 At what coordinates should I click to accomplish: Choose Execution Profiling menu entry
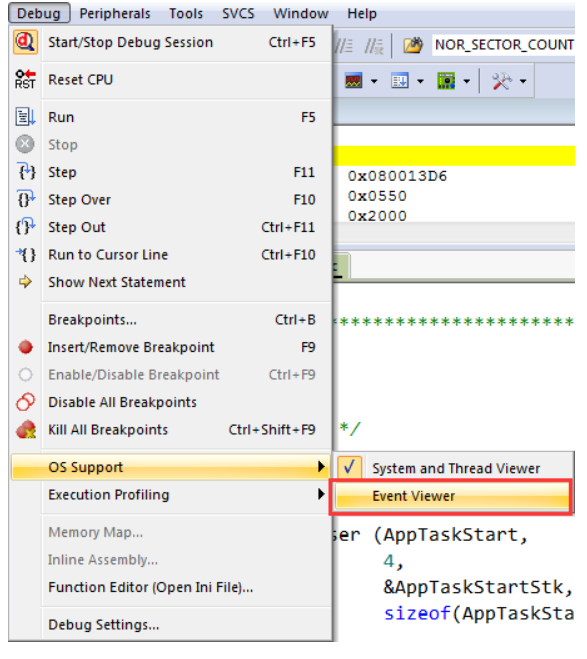[x=170, y=494]
